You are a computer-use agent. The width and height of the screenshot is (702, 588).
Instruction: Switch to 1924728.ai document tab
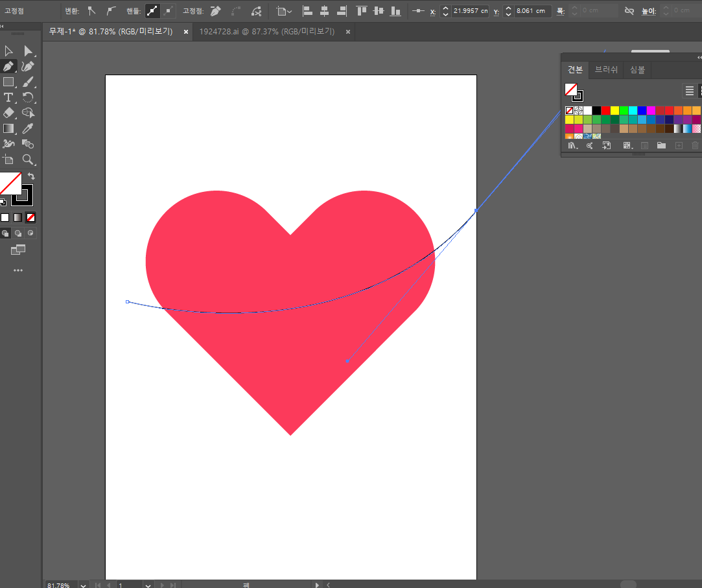click(x=267, y=31)
